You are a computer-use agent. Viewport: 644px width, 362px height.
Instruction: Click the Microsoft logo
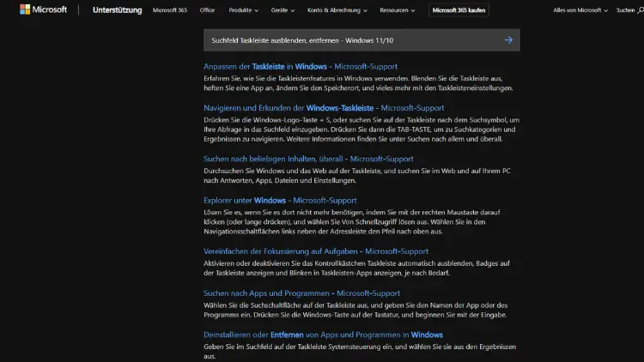click(x=43, y=9)
